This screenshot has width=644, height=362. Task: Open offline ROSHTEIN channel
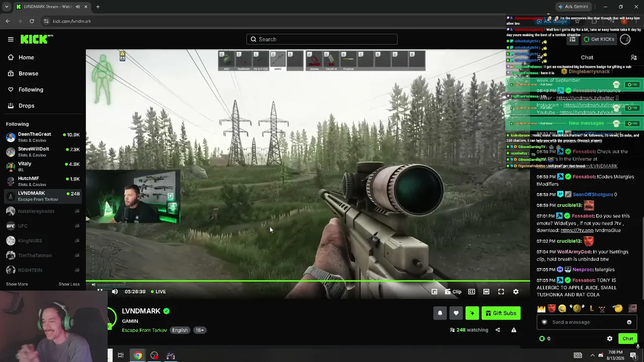point(43,270)
